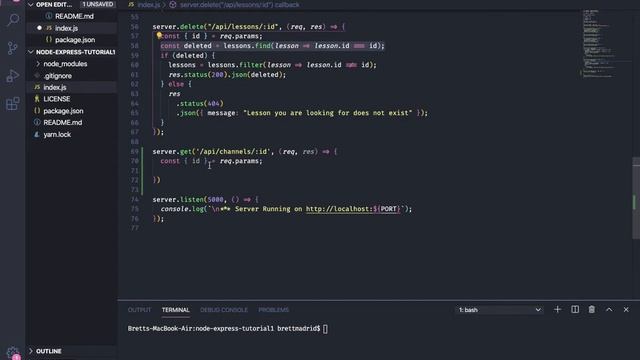640x360 pixels.
Task: Open the Run and Debug view
Action: click(13, 76)
